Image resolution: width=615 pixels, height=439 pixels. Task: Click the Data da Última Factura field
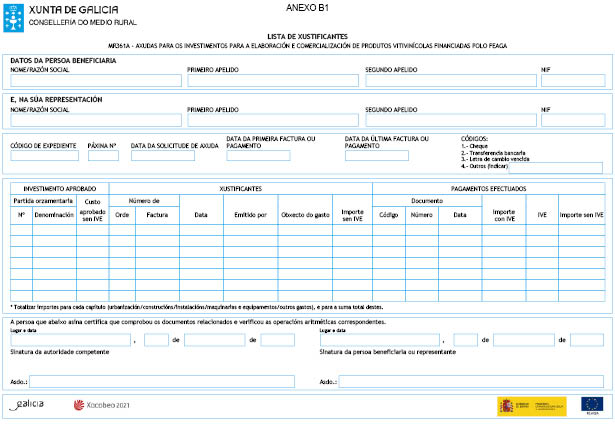tap(377, 156)
